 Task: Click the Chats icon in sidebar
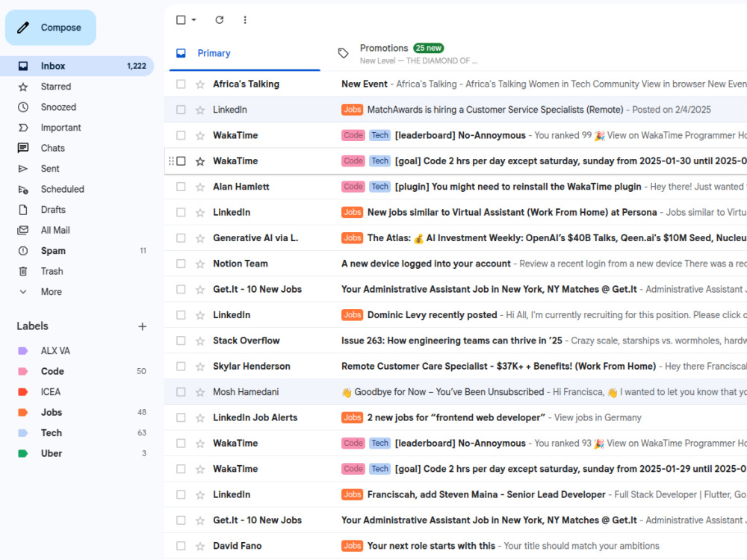(23, 148)
